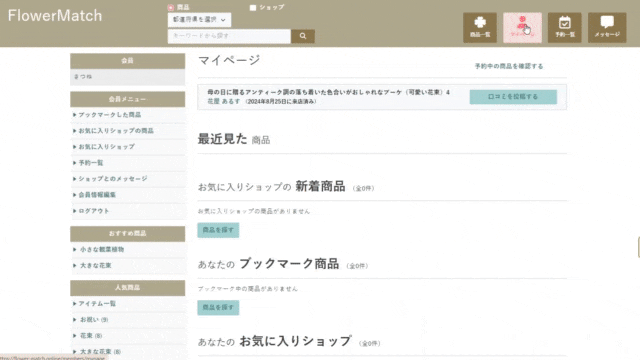Click 予約中の商品を確認する link
Screen dimensions: 640x360
click(509, 66)
